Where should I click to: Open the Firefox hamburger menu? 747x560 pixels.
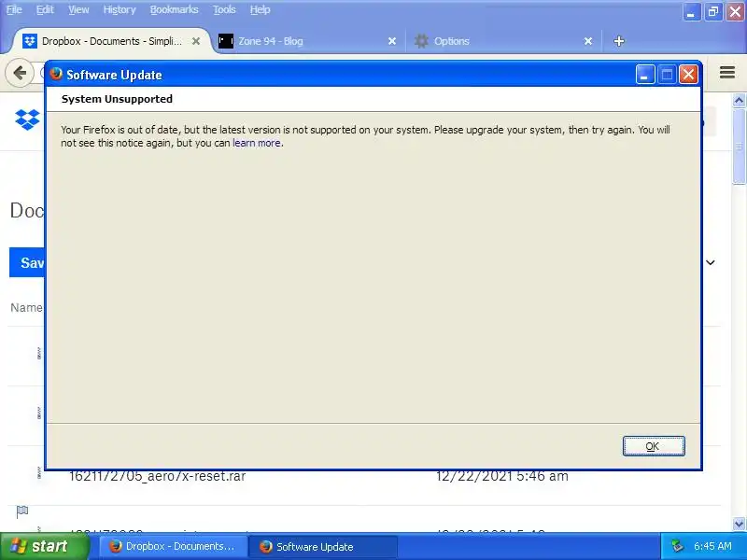(x=727, y=73)
